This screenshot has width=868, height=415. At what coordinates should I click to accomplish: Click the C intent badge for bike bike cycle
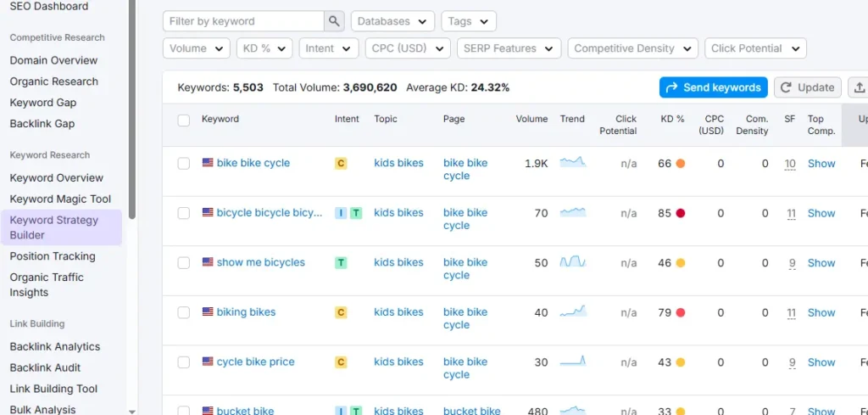click(341, 164)
